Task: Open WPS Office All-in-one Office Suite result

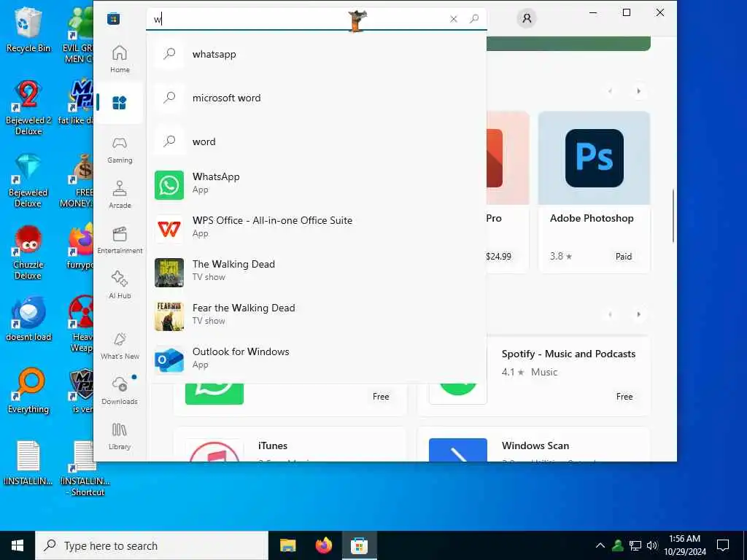Action: pyautogui.click(x=317, y=229)
